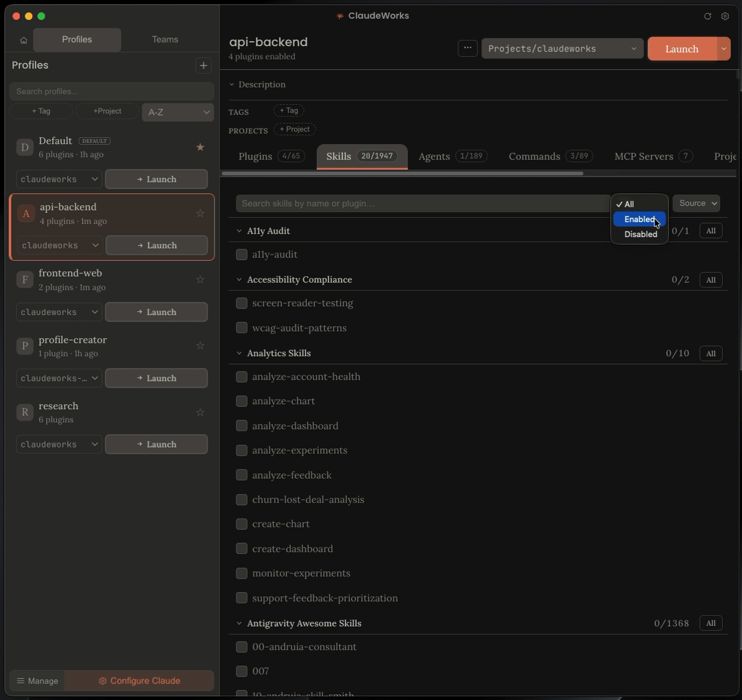This screenshot has width=742, height=700.
Task: Star the frontend-web profile
Action: pos(199,279)
